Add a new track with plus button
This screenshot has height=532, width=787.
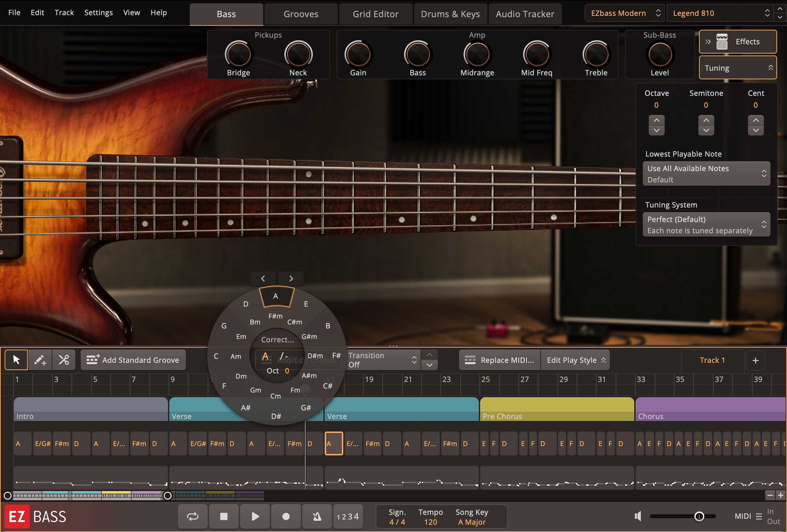(756, 361)
